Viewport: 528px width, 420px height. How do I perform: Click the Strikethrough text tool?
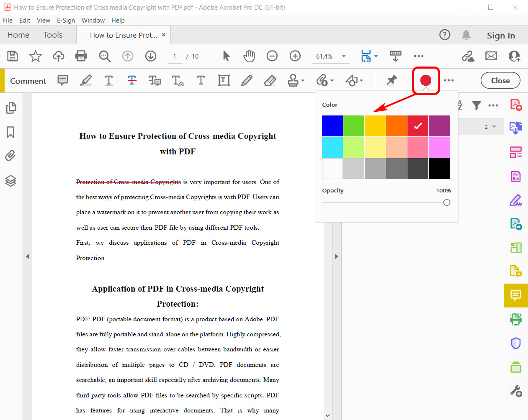[132, 80]
